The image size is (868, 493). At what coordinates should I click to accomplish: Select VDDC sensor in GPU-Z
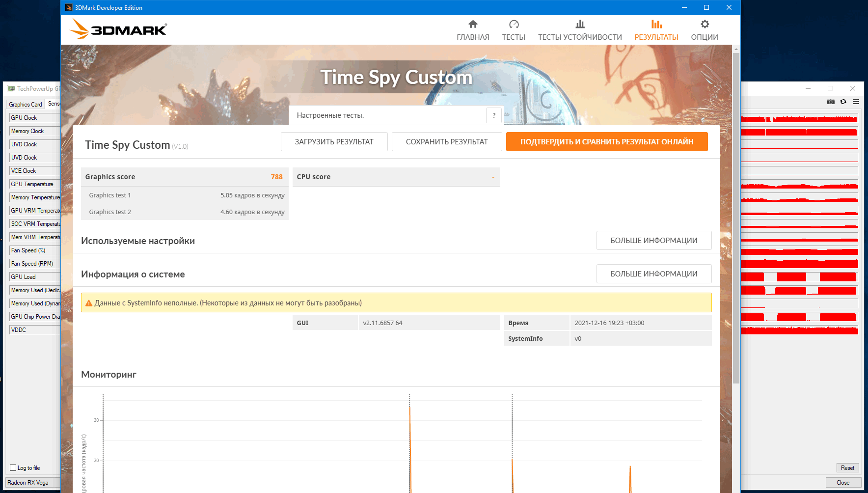(34, 330)
